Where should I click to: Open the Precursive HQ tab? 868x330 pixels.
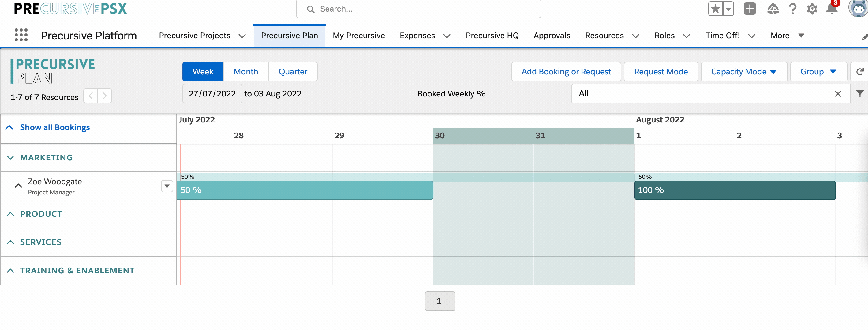click(x=492, y=36)
